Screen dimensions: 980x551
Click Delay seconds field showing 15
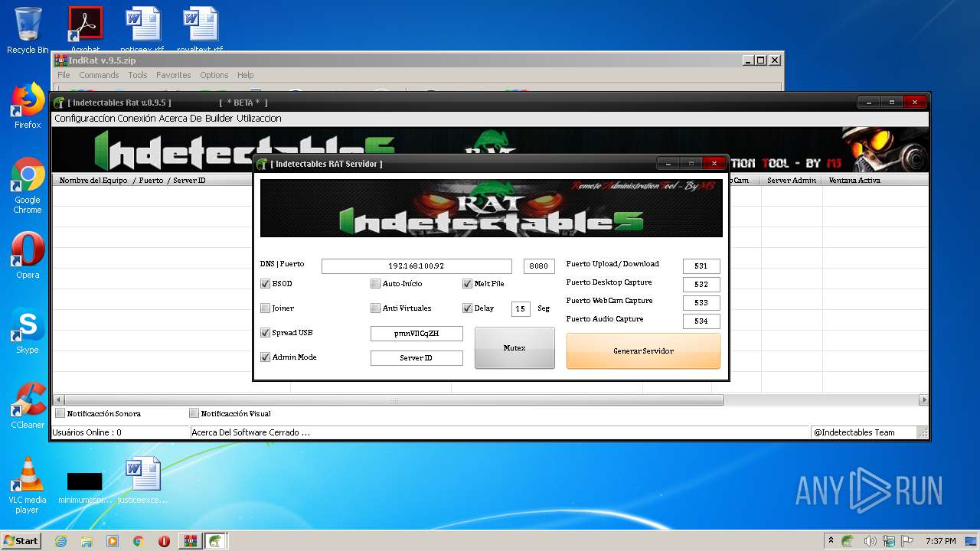[x=521, y=309]
